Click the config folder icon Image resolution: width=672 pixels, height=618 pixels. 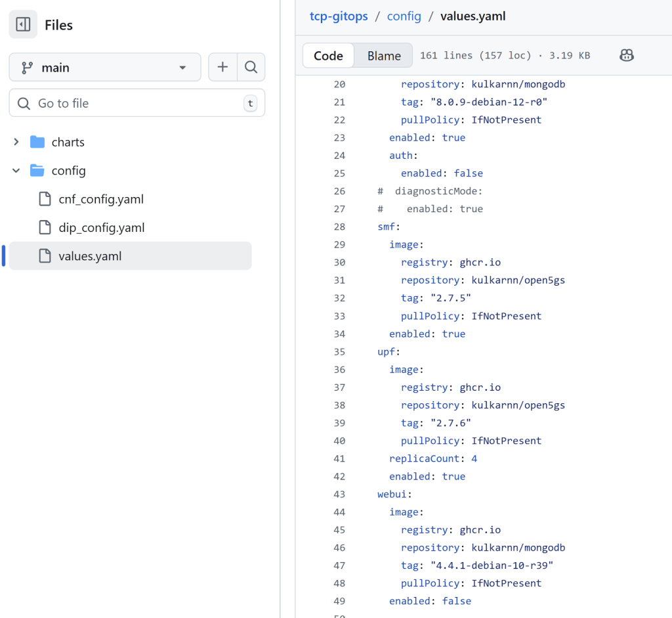click(x=37, y=171)
